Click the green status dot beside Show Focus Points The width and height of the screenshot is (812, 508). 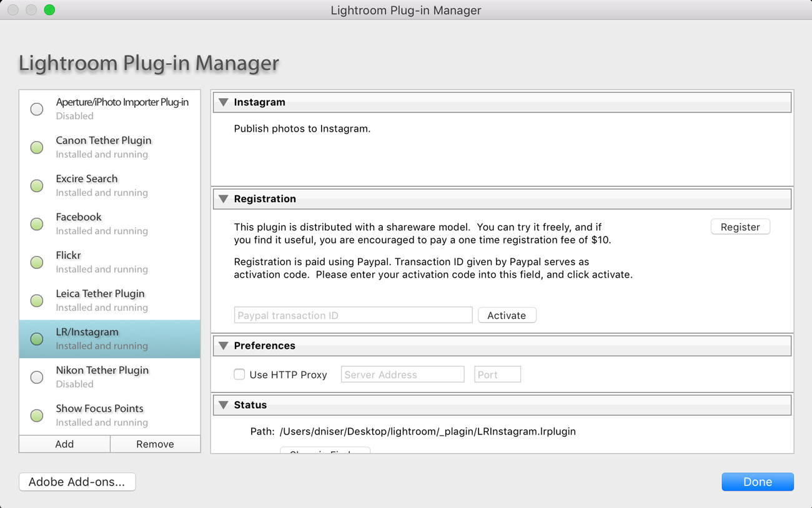37,416
